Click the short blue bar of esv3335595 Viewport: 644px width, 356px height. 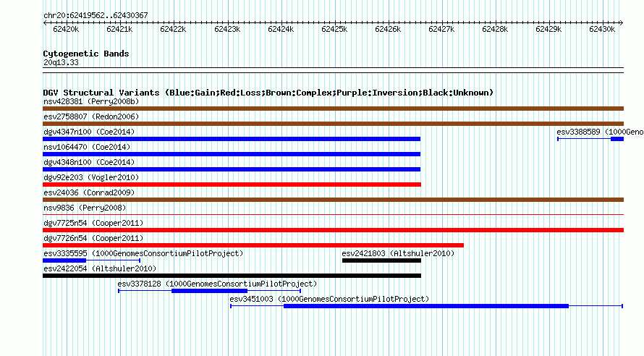(x=64, y=260)
